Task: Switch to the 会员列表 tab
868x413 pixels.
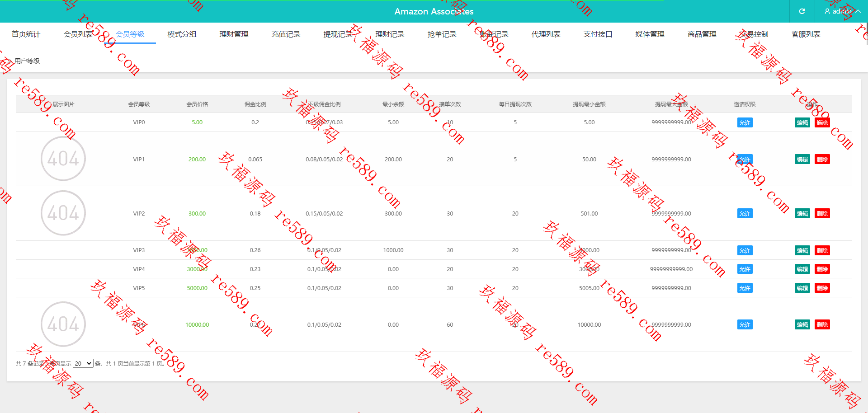Action: click(x=78, y=34)
